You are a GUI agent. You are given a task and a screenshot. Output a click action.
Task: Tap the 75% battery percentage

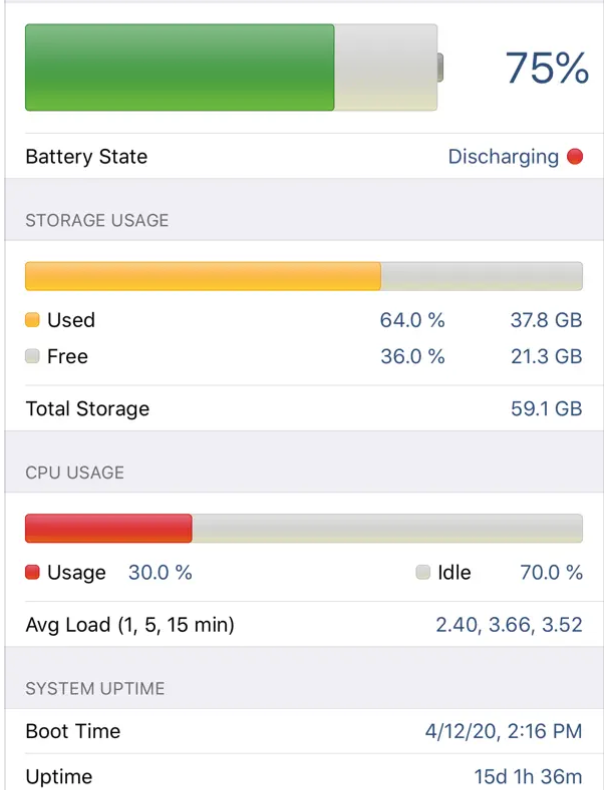click(546, 68)
